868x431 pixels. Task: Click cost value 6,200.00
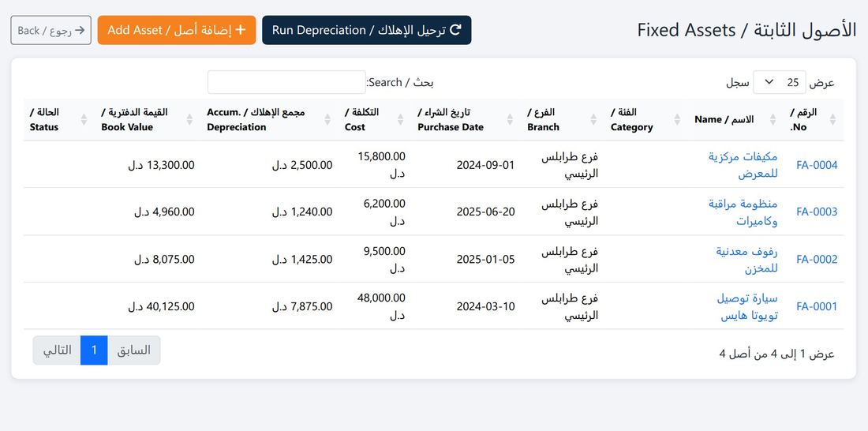point(384,204)
